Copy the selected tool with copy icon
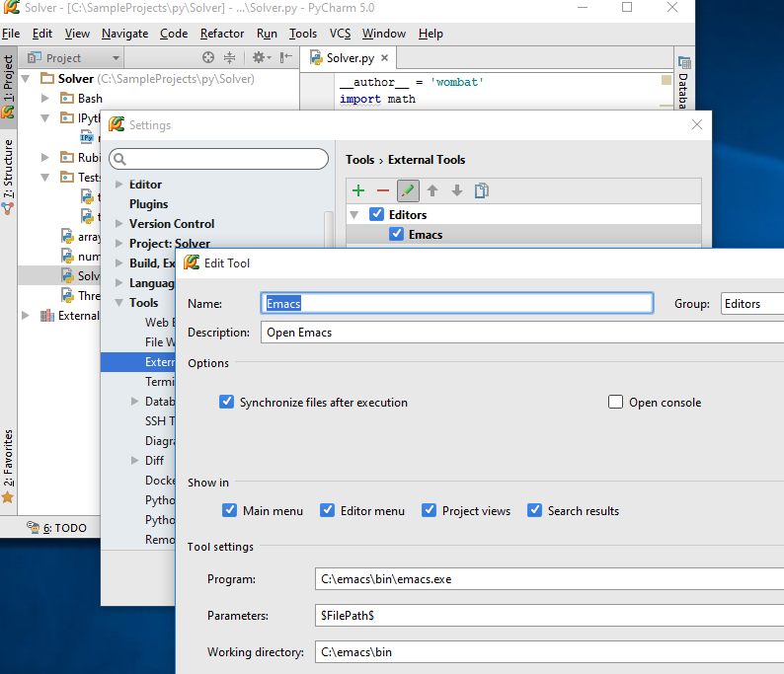The image size is (784, 674). [x=482, y=190]
